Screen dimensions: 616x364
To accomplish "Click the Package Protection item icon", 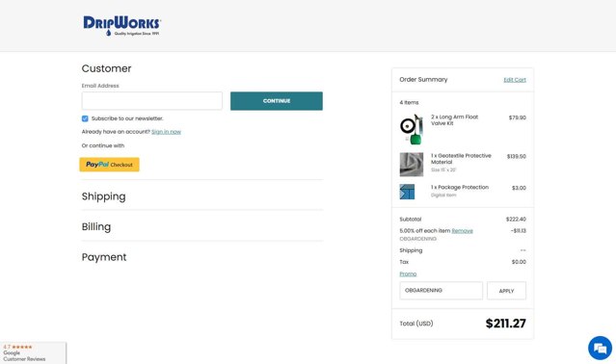I will point(407,192).
